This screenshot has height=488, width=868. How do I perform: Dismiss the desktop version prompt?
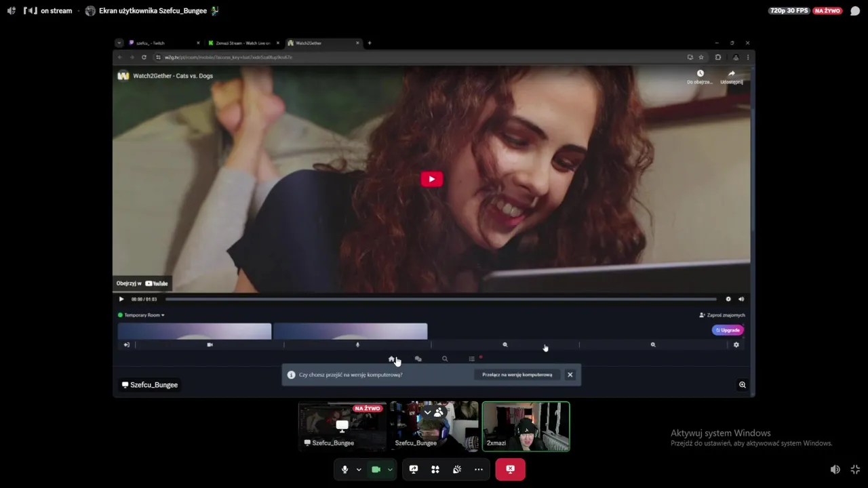(570, 375)
